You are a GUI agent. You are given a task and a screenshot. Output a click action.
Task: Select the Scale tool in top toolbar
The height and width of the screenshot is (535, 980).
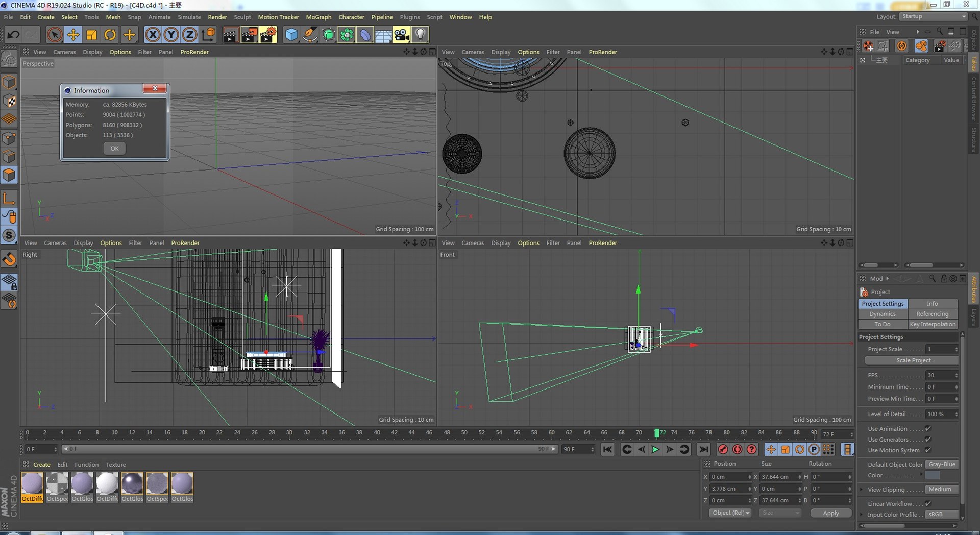[x=91, y=35]
